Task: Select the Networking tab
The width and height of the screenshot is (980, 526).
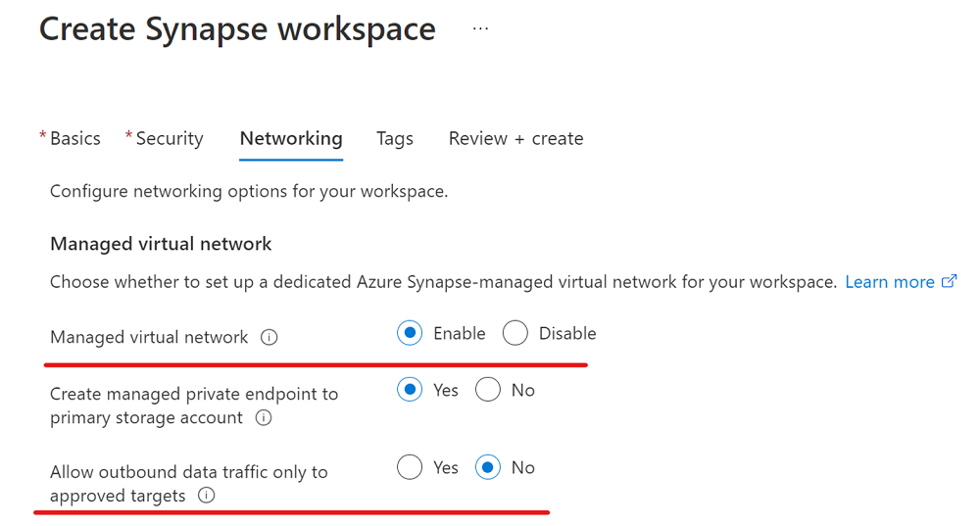Action: pyautogui.click(x=291, y=139)
